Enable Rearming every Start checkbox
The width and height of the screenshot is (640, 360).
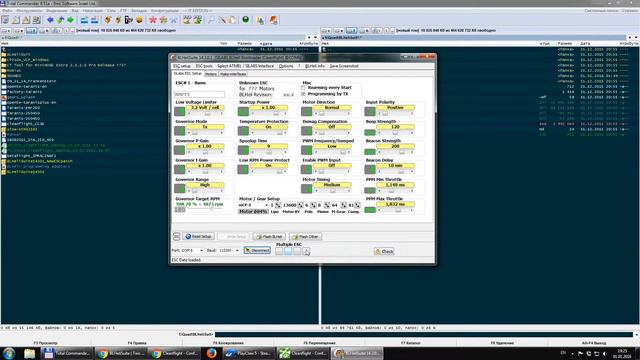pos(304,88)
